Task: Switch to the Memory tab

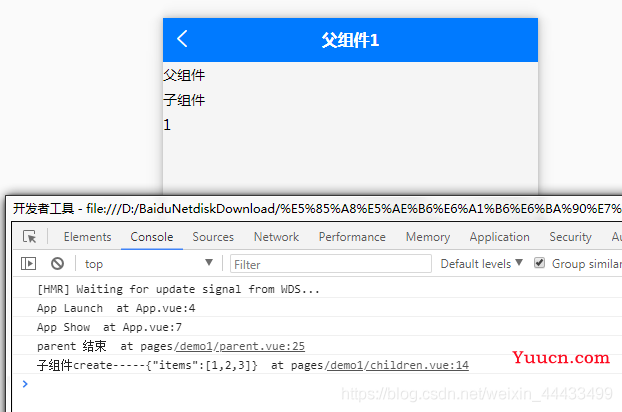Action: tap(427, 237)
